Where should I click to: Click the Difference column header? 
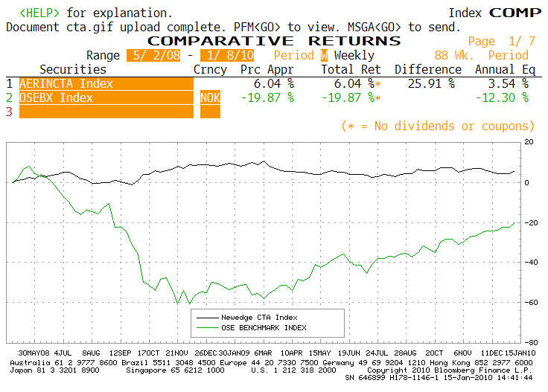[x=428, y=69]
